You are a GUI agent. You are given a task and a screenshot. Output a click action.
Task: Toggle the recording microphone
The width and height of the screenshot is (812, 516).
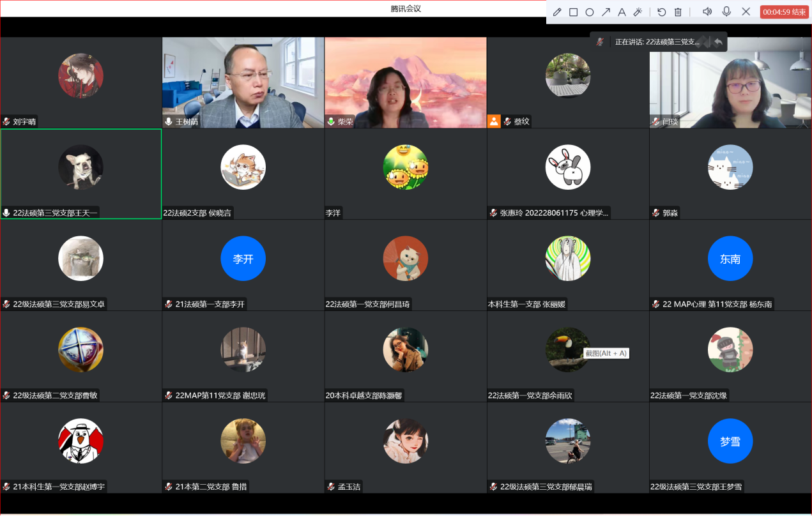[x=726, y=11]
